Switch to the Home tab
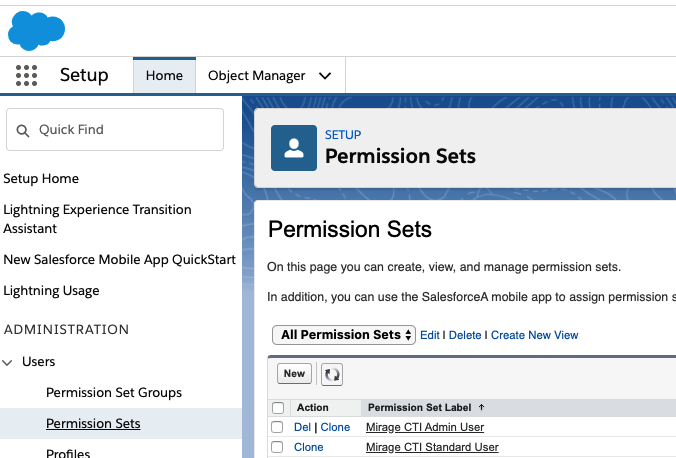 164,75
